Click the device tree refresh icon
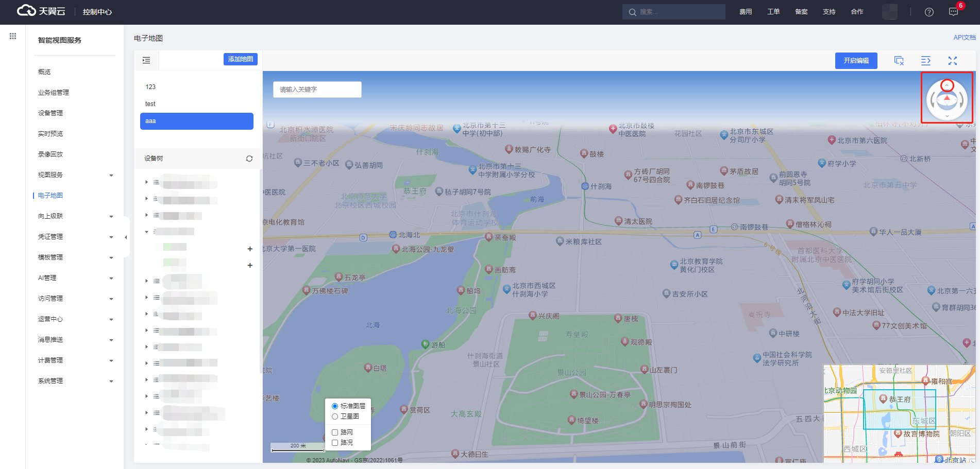The height and width of the screenshot is (469, 980). [x=249, y=159]
